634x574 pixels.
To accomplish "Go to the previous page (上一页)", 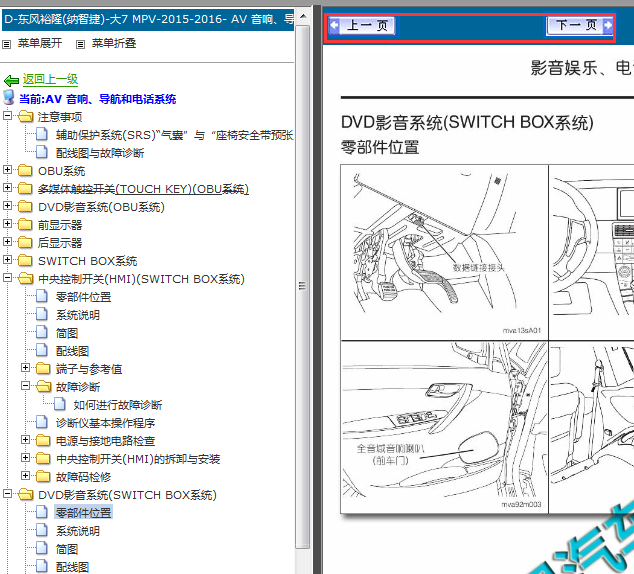I will pyautogui.click(x=362, y=25).
